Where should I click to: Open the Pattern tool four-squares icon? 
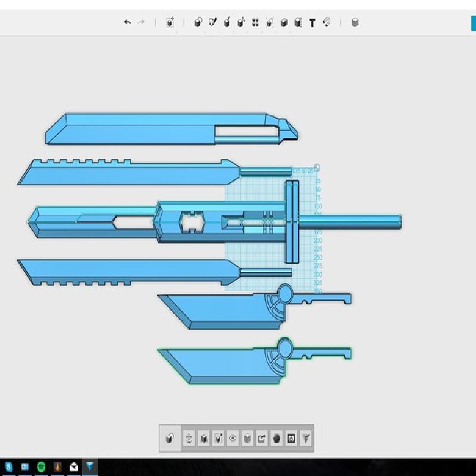[x=255, y=22]
